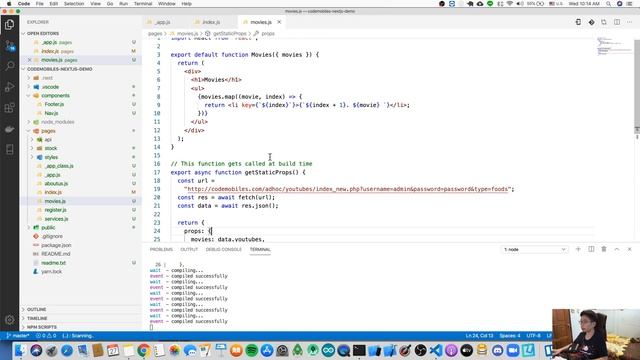Switch to the index.js editor tab
Screen dimensions: 640x360
(211, 22)
